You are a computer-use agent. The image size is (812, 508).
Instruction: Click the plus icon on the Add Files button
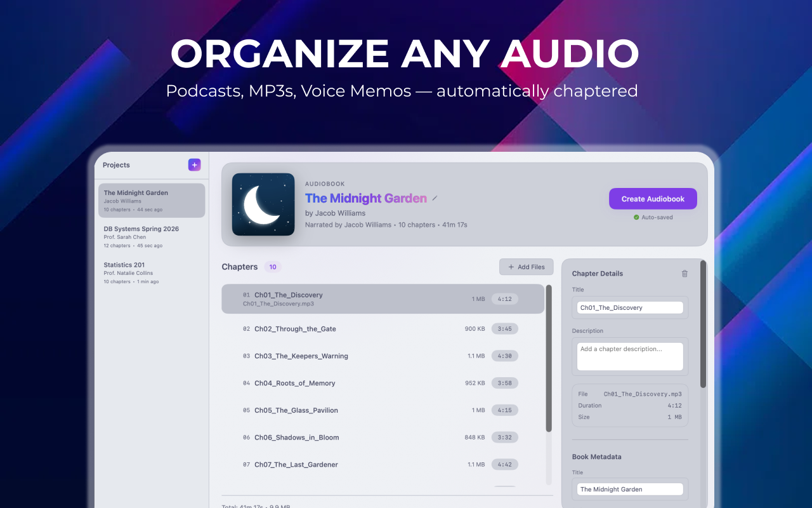coord(511,267)
